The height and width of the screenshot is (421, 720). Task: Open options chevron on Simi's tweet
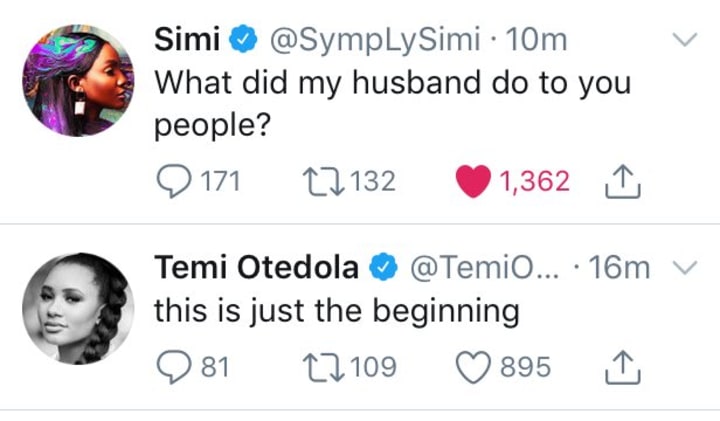pyautogui.click(x=685, y=41)
